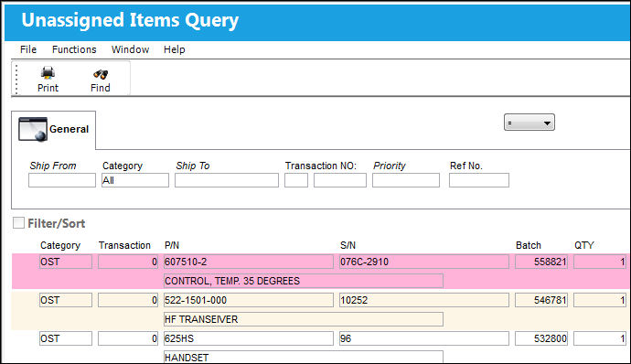Focus the longer Transaction NO number field
The image size is (631, 364).
point(340,180)
